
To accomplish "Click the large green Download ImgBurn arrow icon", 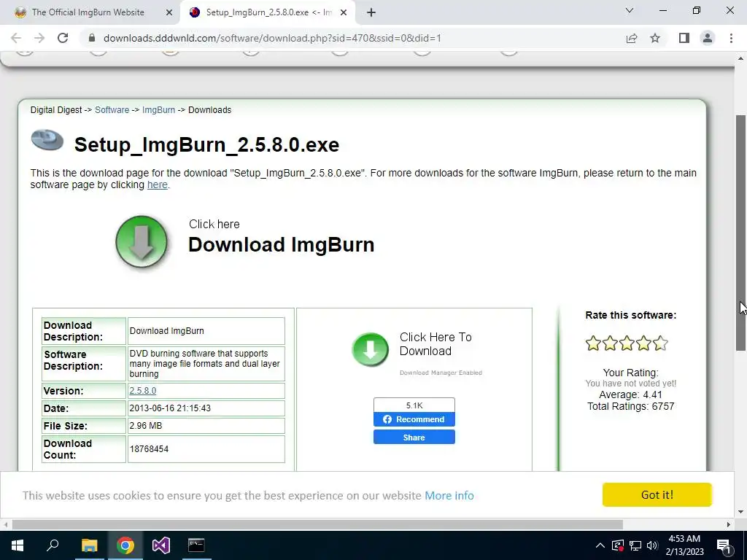I will 142,242.
